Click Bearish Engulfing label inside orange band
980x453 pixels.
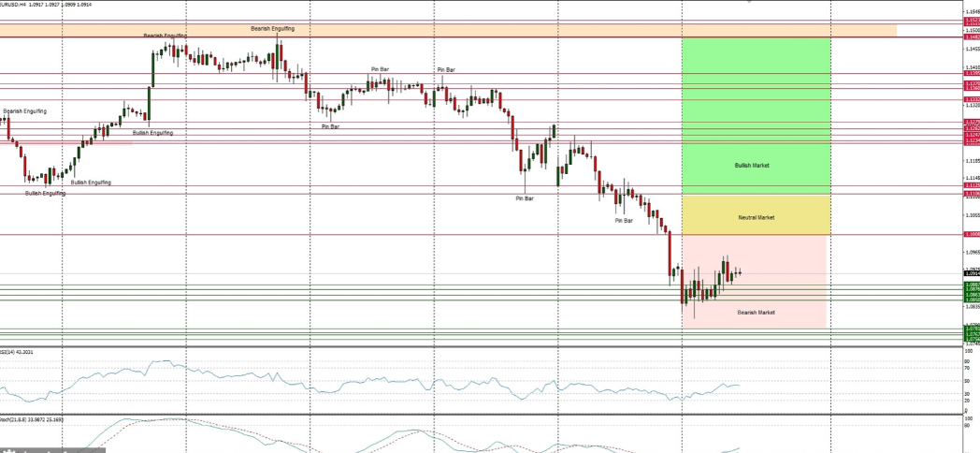click(272, 29)
